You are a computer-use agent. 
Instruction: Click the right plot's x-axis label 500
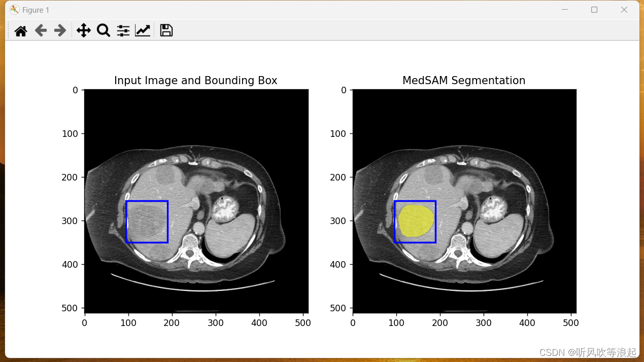571,322
